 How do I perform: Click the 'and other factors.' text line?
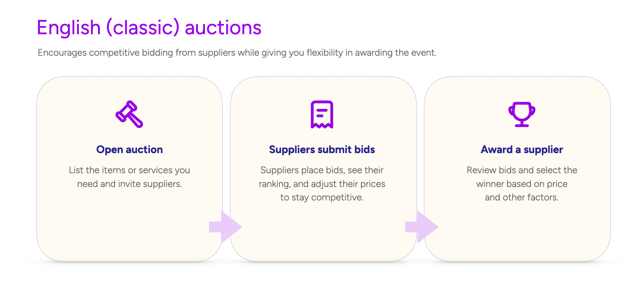pyautogui.click(x=522, y=197)
